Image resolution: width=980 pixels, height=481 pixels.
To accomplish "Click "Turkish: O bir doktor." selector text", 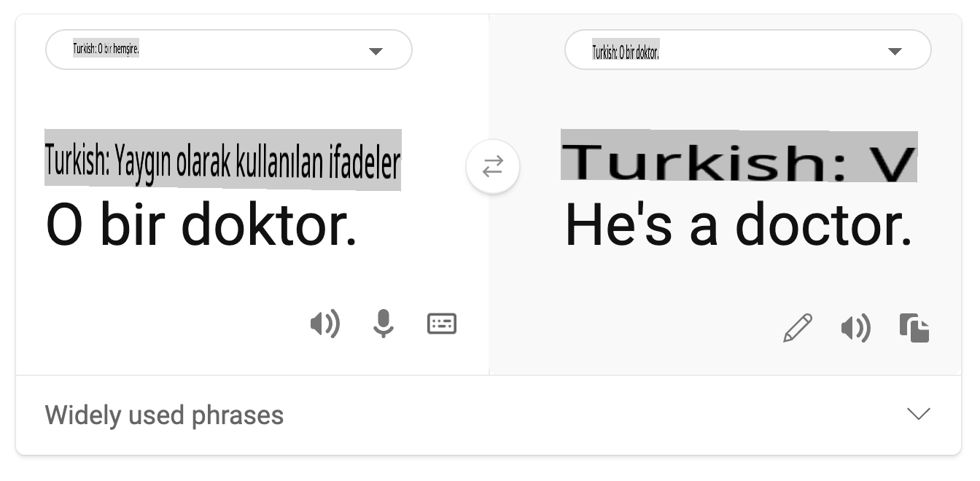I will (x=626, y=52).
